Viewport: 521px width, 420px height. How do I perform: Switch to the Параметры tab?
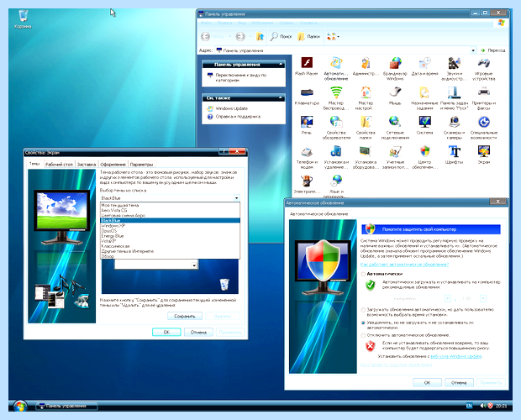pos(141,165)
